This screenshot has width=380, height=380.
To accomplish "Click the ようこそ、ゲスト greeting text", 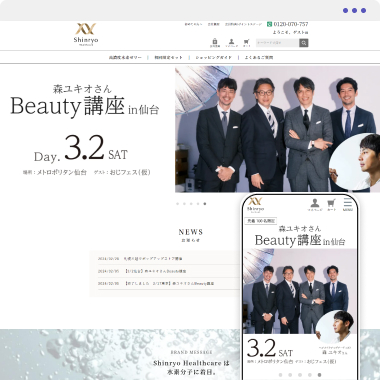I will [x=290, y=32].
